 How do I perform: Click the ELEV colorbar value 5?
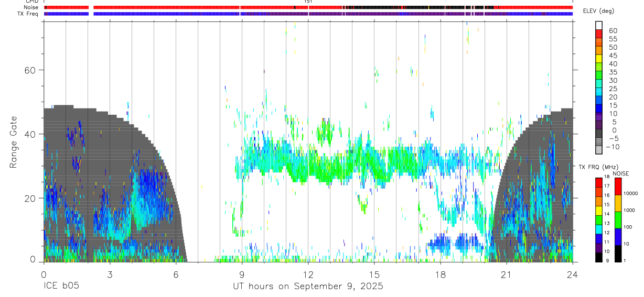615,122
